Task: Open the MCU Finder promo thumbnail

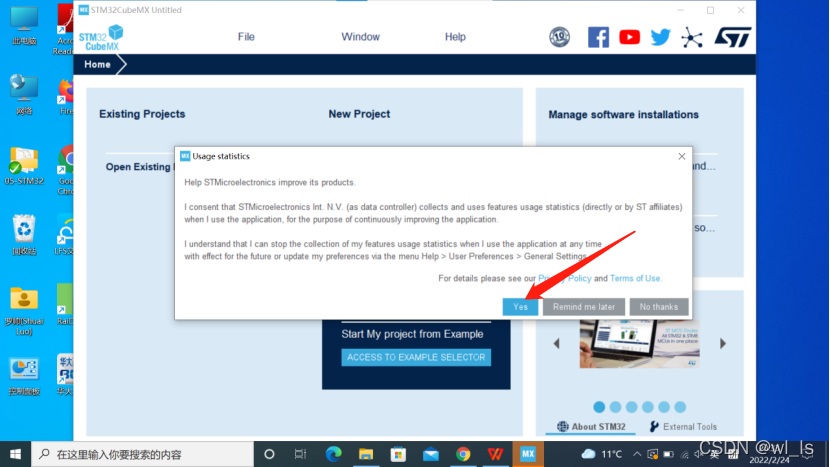Action: pyautogui.click(x=639, y=344)
